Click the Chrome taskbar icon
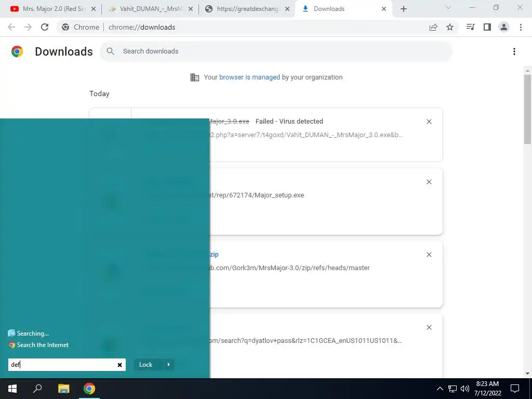 click(89, 389)
